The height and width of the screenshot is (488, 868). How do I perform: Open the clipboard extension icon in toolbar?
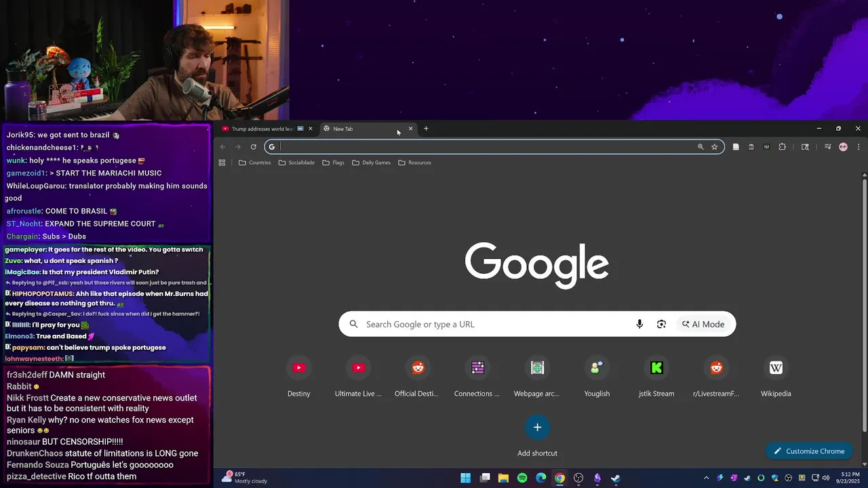pyautogui.click(x=751, y=146)
